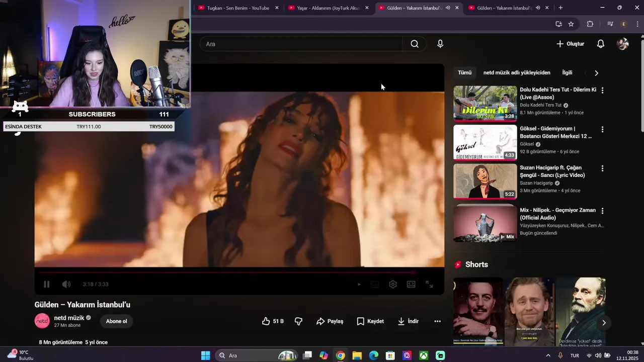Open Dilerim Ki video thumbnail

point(485,104)
